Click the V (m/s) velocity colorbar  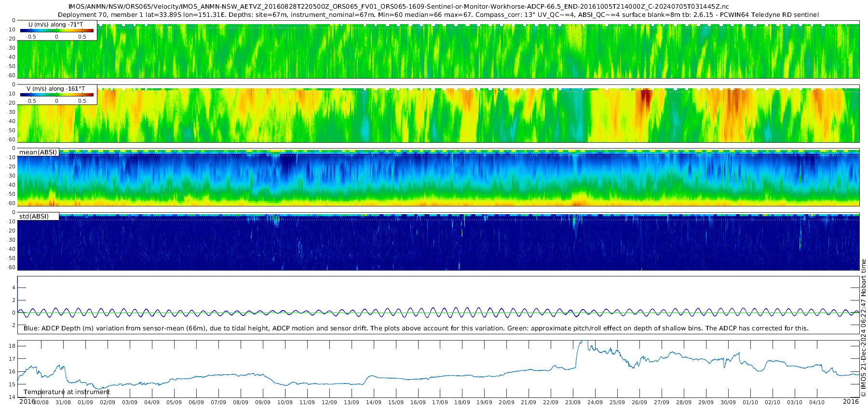[57, 95]
